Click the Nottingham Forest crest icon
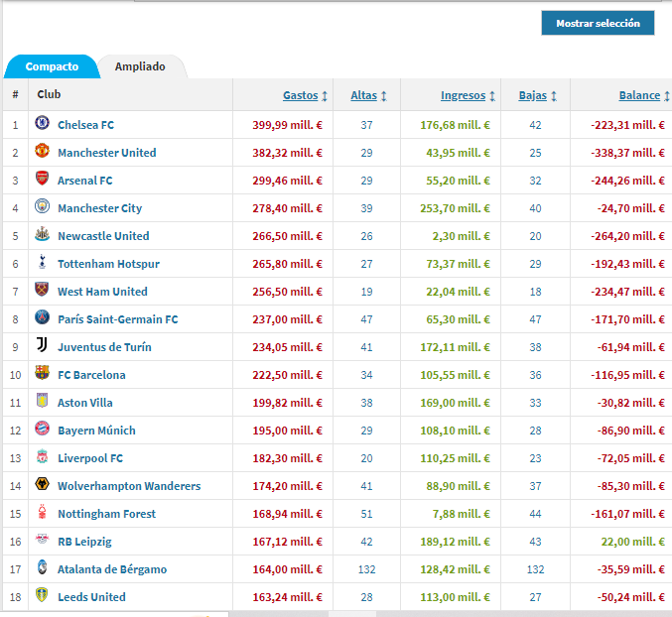 42,512
